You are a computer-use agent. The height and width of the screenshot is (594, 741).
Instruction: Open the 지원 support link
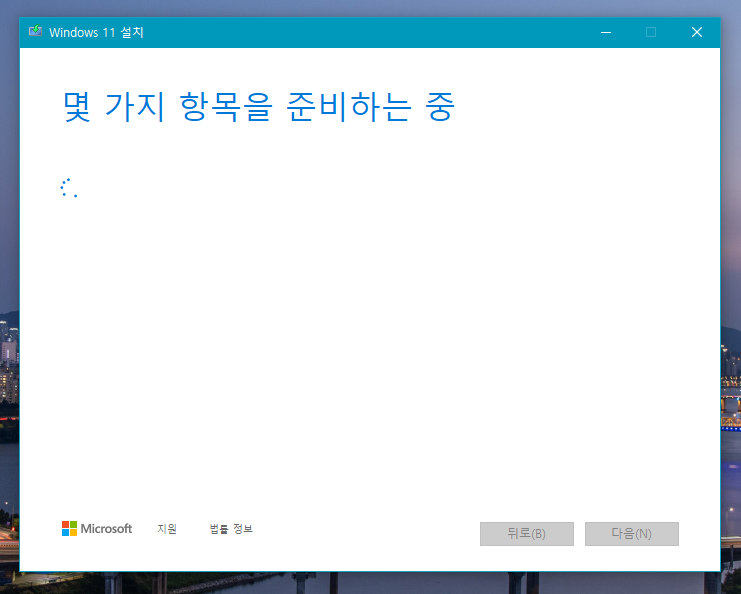click(167, 529)
